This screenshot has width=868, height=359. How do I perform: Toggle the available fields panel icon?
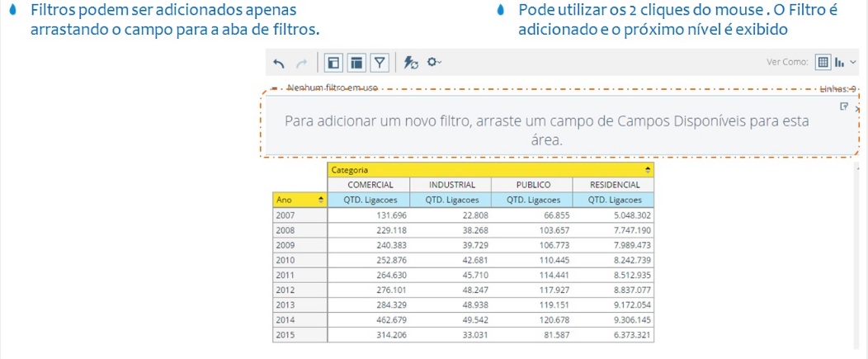(x=333, y=62)
